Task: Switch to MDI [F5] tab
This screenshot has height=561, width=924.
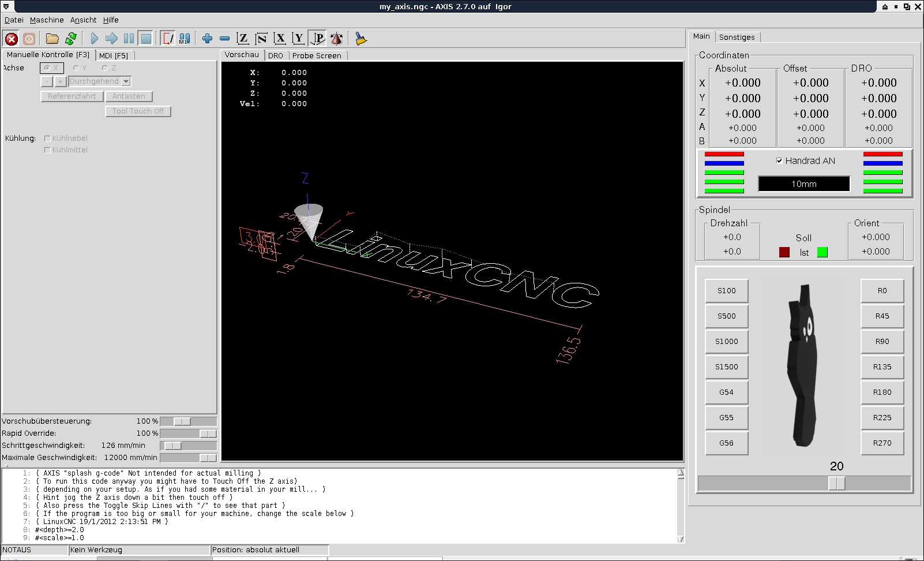Action: pyautogui.click(x=114, y=55)
